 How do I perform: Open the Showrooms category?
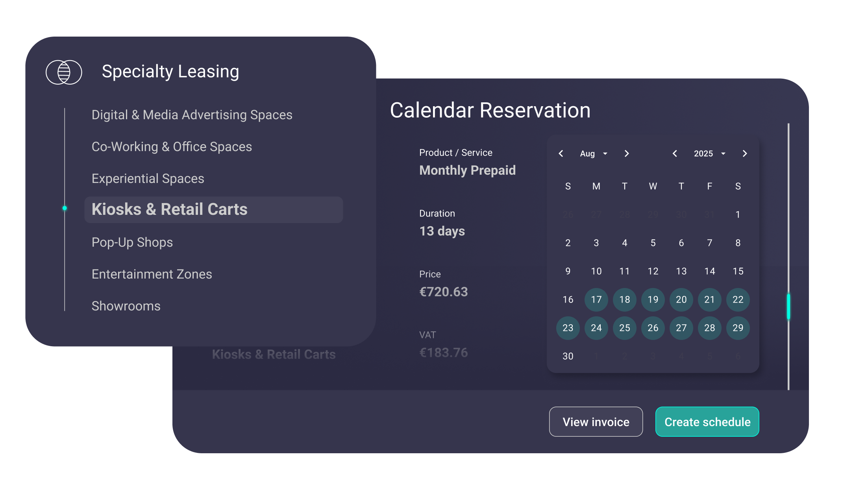tap(126, 306)
